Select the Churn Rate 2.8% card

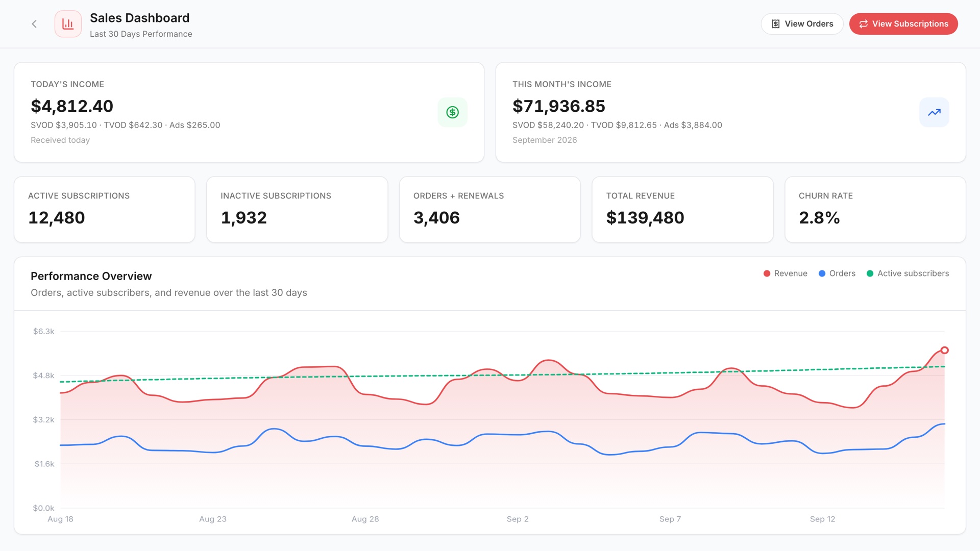coord(875,210)
